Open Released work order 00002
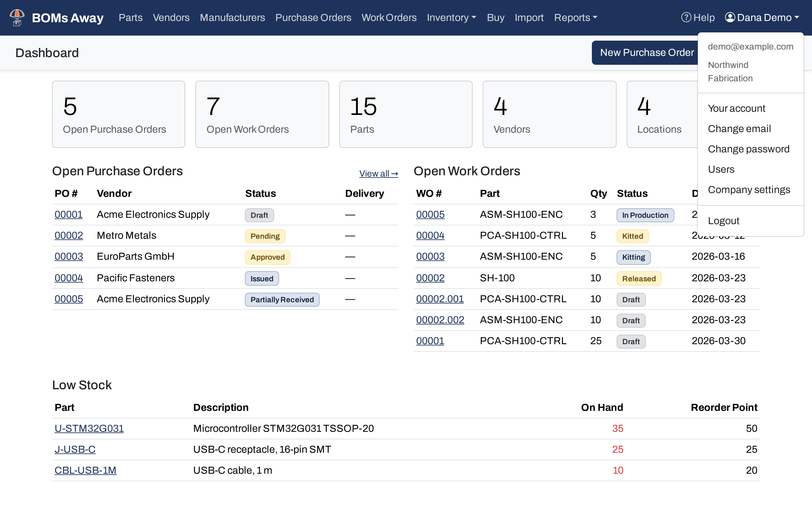812x508 pixels. tap(430, 278)
